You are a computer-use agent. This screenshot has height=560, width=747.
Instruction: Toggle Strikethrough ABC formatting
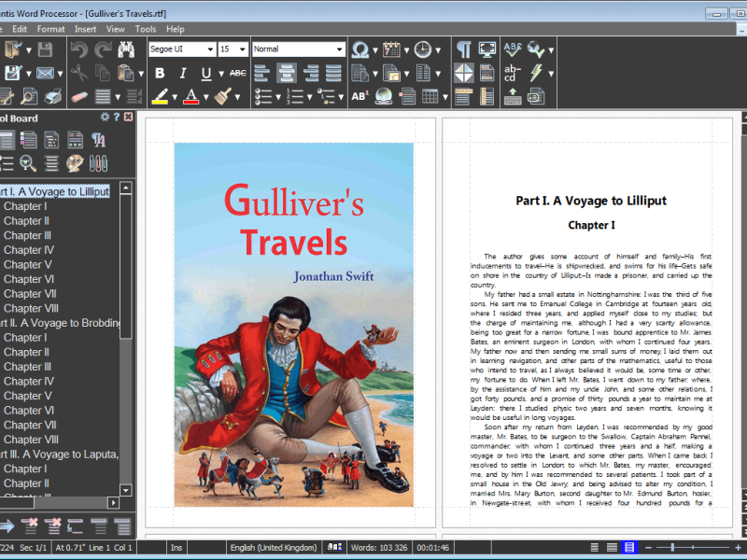[238, 73]
